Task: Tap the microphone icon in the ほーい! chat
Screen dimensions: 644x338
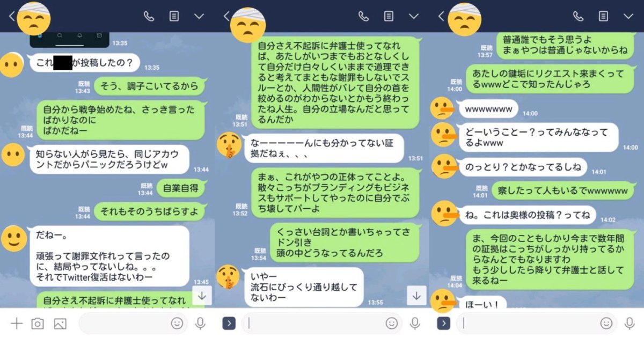Action: click(x=630, y=324)
